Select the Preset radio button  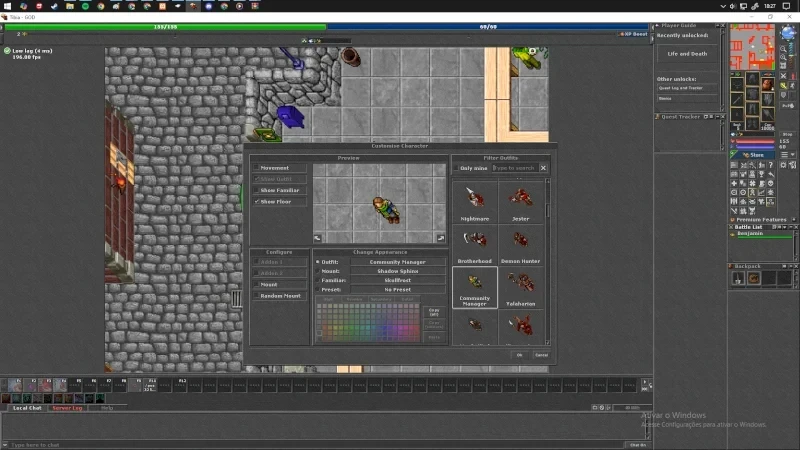[x=317, y=289]
